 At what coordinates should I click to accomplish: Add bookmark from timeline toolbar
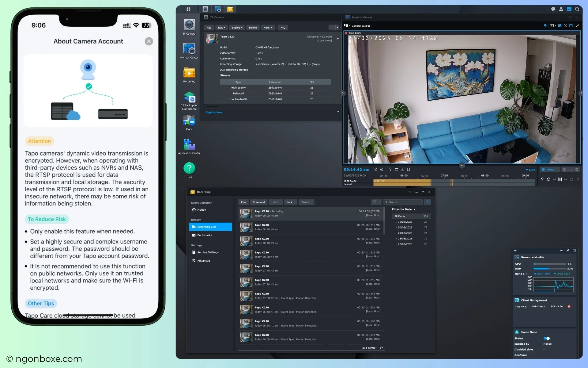pyautogui.click(x=409, y=169)
